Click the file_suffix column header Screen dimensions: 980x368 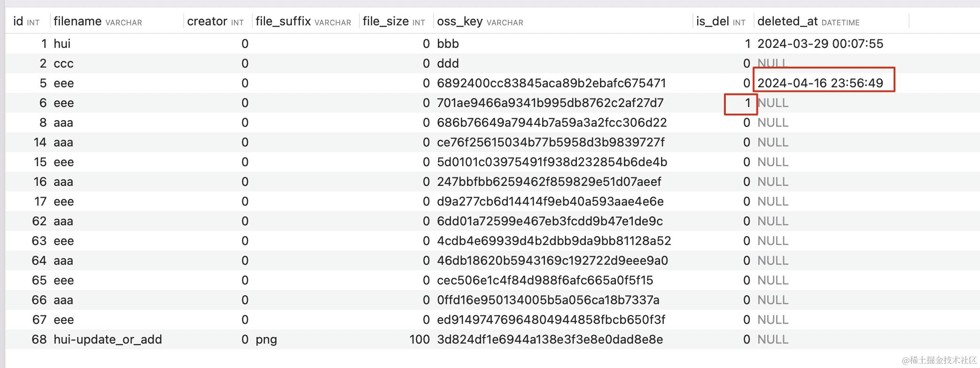[303, 22]
